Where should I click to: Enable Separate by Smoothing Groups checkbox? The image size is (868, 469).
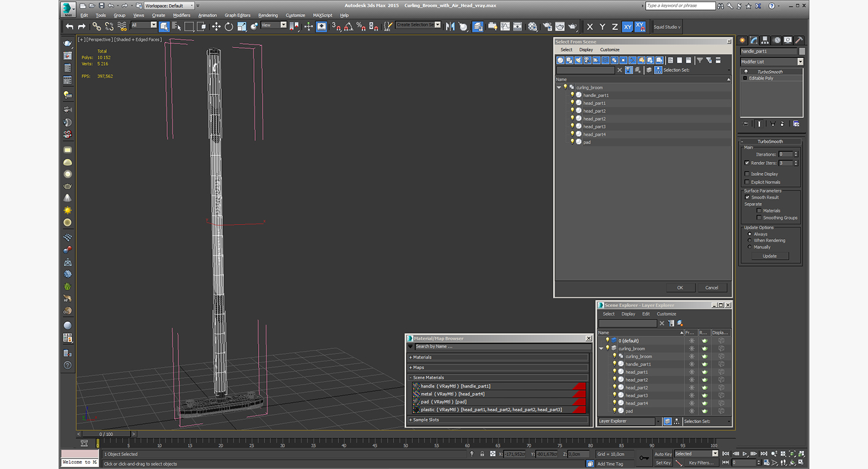coord(759,217)
